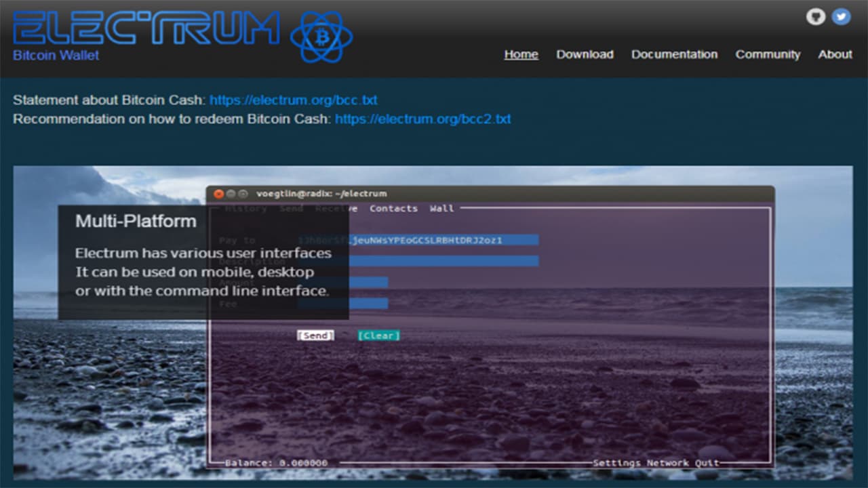
Task: Click the Balance: 0.000000 text
Action: point(276,463)
